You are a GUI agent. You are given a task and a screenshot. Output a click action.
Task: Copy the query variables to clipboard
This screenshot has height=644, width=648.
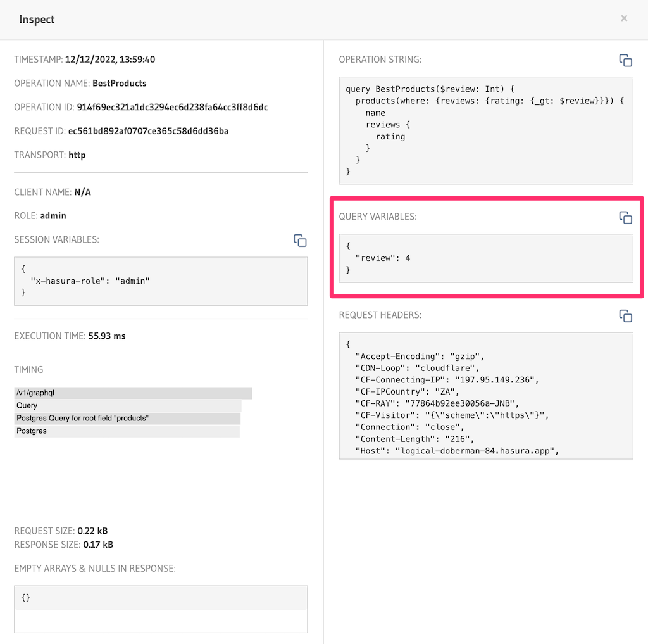[625, 217]
